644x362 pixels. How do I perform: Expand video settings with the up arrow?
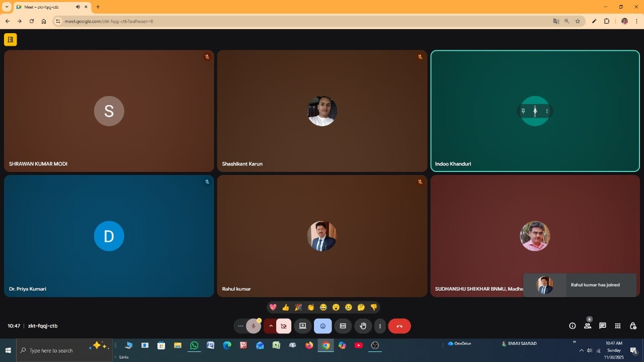coord(271,326)
